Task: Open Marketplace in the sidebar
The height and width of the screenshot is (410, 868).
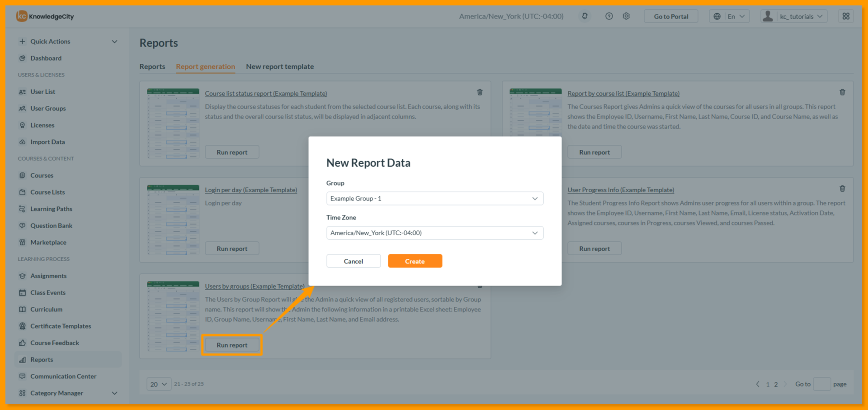Action: coord(48,242)
